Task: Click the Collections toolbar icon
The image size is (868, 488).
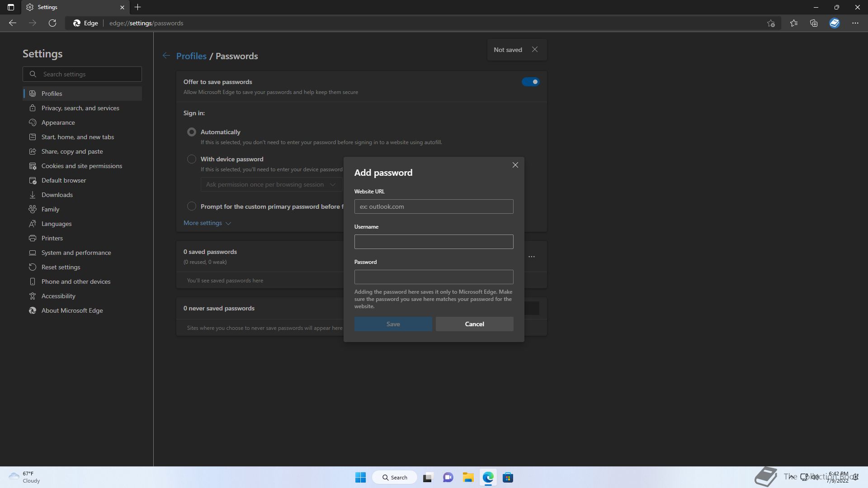Action: 814,23
